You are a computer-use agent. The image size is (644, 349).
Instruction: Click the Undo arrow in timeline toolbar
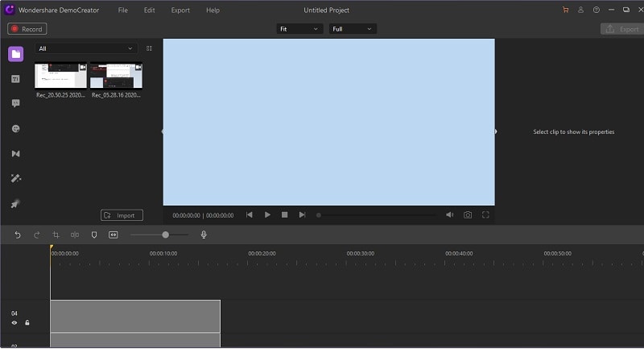pos(17,235)
